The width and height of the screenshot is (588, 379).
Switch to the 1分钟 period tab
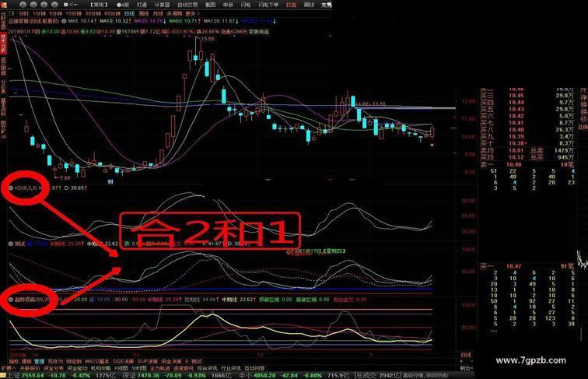coord(39,13)
